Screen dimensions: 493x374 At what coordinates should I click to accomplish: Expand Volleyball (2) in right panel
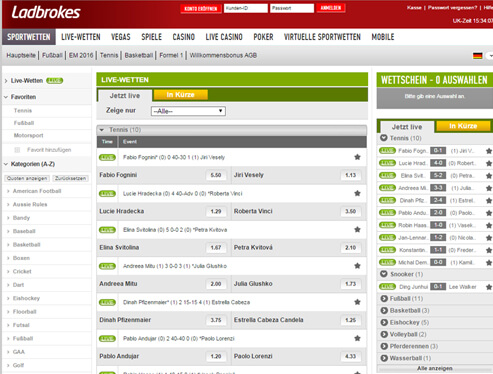[x=384, y=334]
